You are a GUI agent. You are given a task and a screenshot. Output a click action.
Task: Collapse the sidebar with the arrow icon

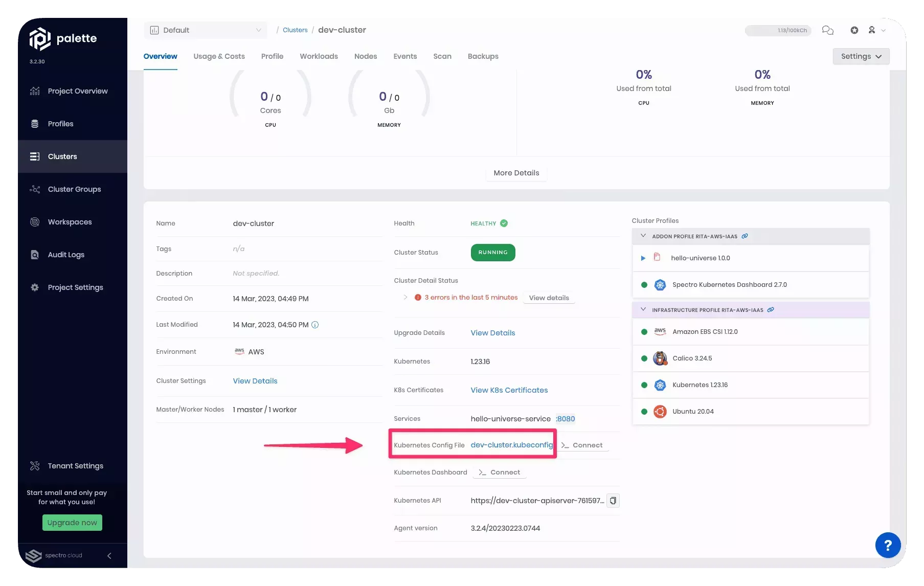point(109,556)
